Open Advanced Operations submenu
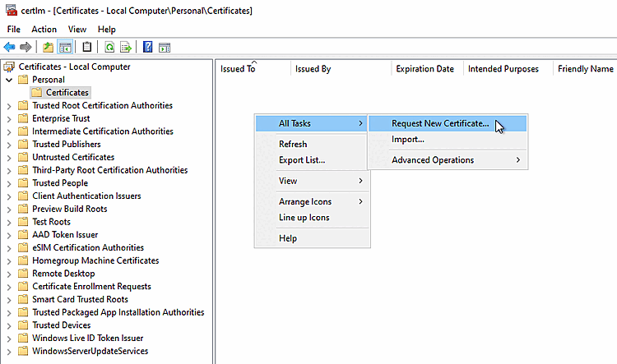This screenshot has height=364, width=617. (433, 160)
